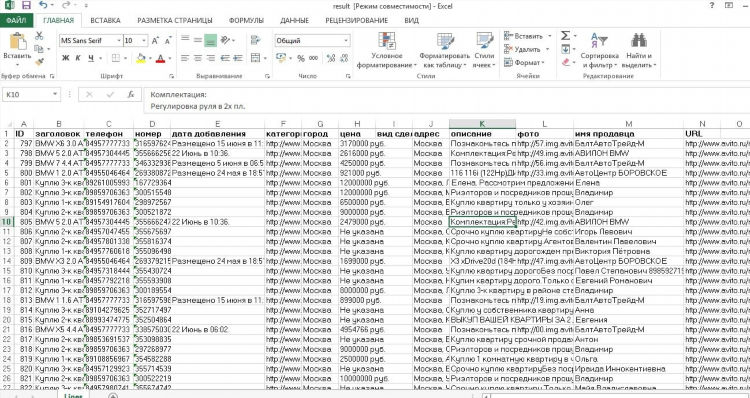Screen dimensions: 750x398
Task: Click the decrease decimal icon
Action: click(x=344, y=58)
